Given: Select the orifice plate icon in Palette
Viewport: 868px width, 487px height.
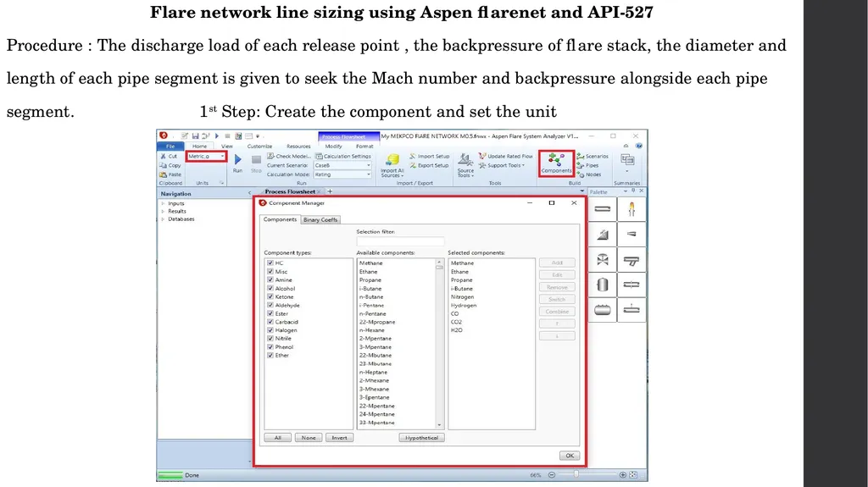Looking at the screenshot, I should pos(632,285).
